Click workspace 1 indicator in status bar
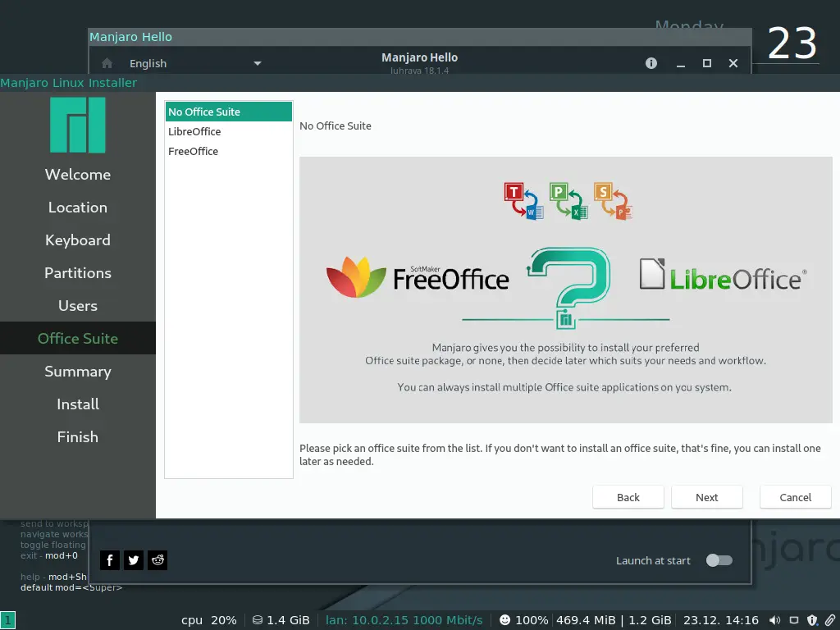 (8, 620)
